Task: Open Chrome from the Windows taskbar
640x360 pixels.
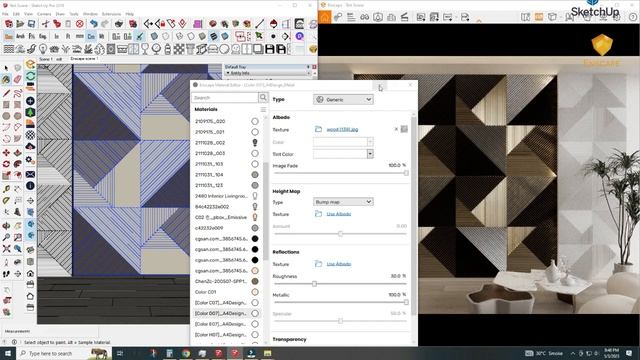Action: click(186, 353)
